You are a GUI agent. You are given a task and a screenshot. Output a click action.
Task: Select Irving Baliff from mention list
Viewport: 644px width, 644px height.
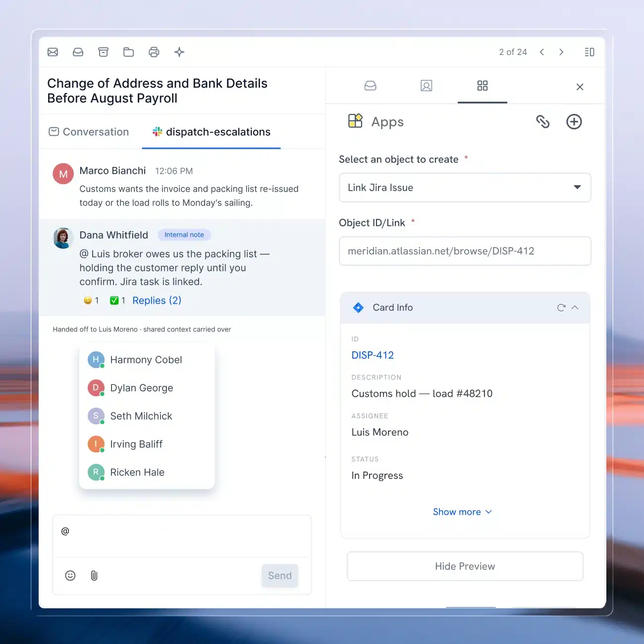147,444
